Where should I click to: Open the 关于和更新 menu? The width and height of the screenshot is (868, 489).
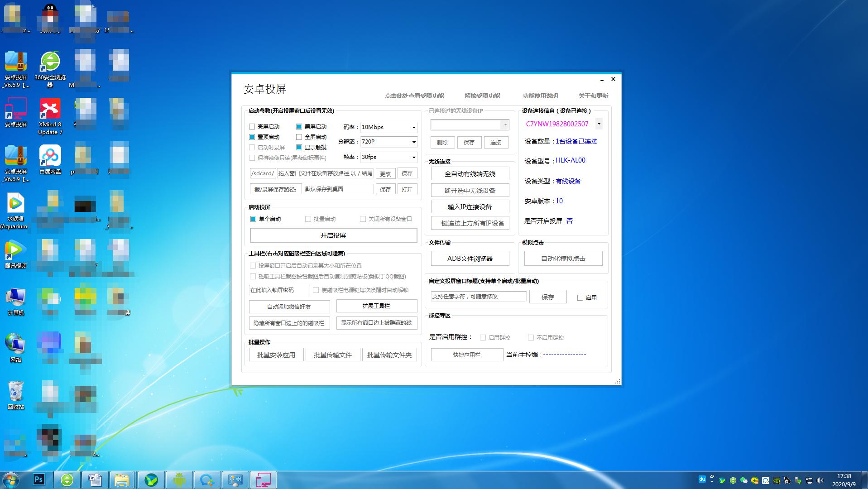[x=593, y=96]
